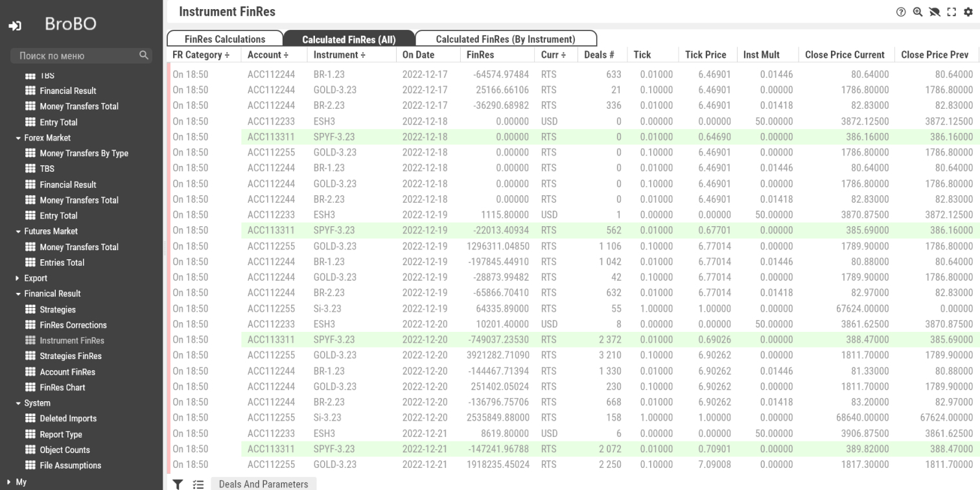Click the Deals And Parameters button
The width and height of the screenshot is (980, 490).
point(263,484)
